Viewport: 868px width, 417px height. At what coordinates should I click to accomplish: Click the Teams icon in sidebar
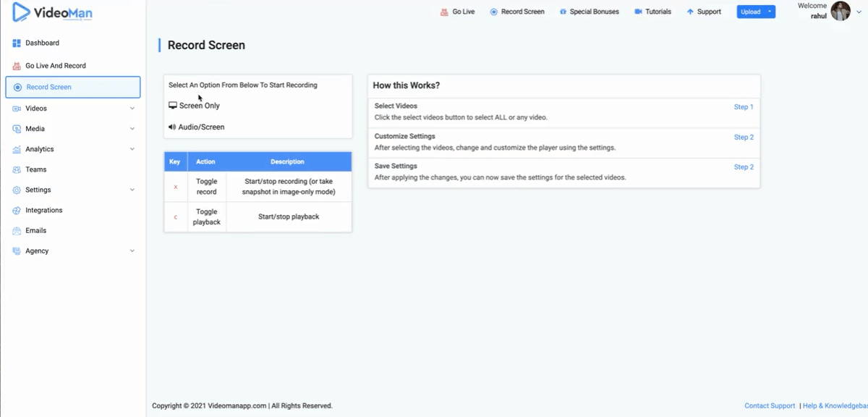(x=17, y=169)
